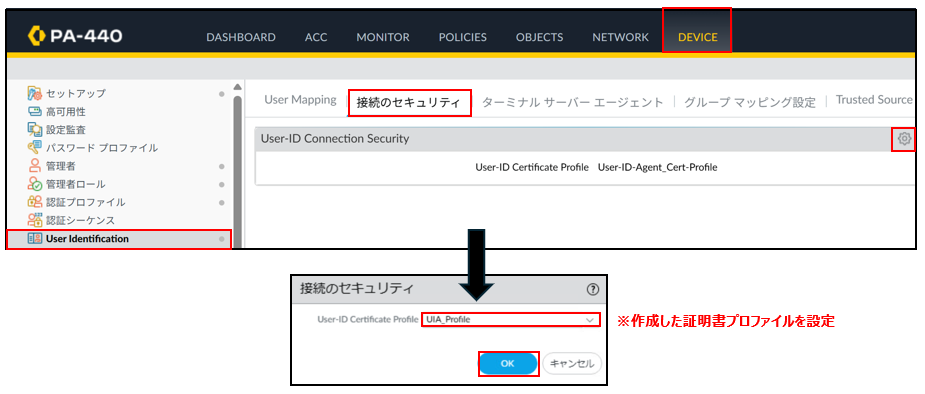925x394 pixels.
Task: Click the User Identification icon in sidebar
Action: pyautogui.click(x=35, y=239)
